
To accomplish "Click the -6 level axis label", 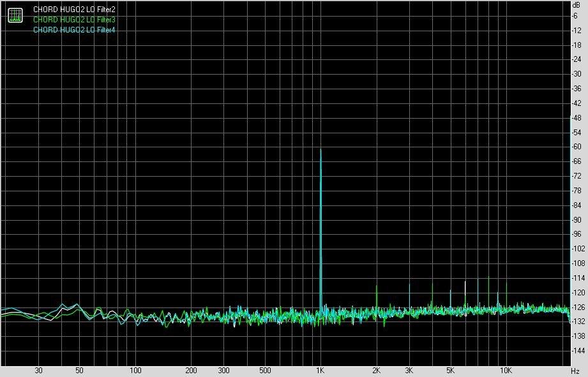I will (577, 15).
